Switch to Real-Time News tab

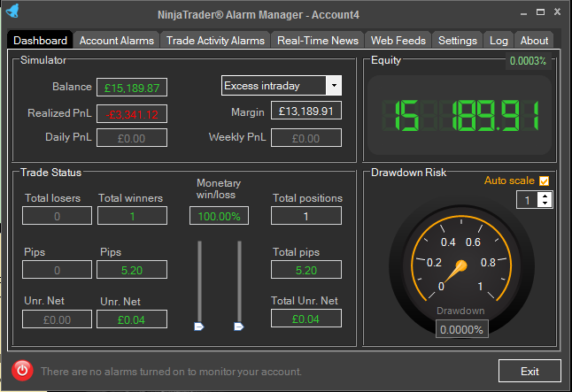(318, 40)
